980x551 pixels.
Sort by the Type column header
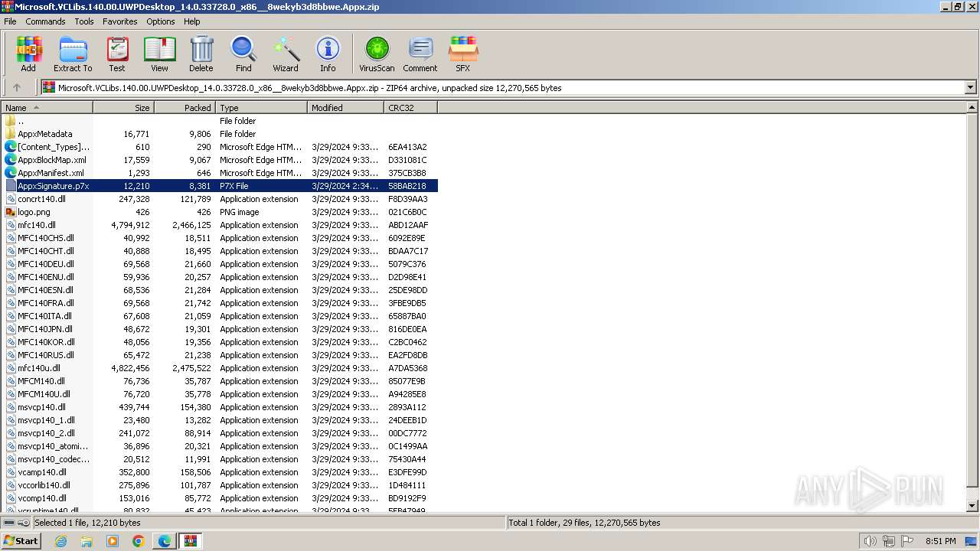pyautogui.click(x=262, y=108)
